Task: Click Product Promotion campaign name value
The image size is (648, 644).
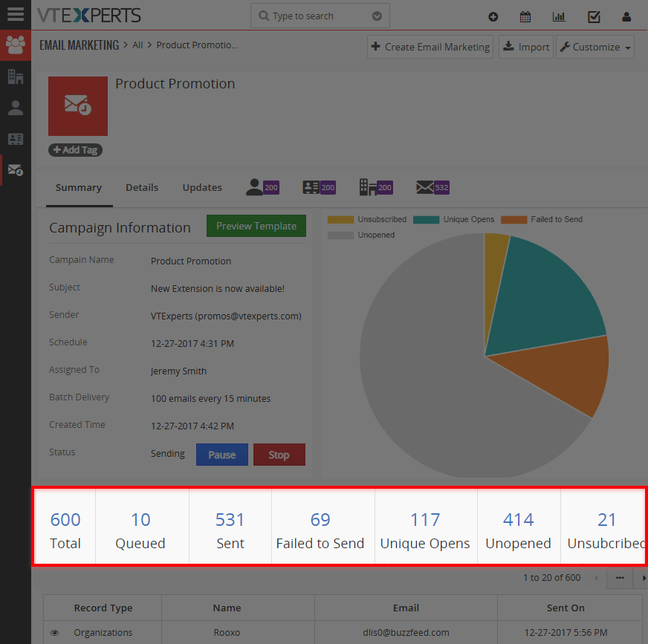Action: [191, 261]
